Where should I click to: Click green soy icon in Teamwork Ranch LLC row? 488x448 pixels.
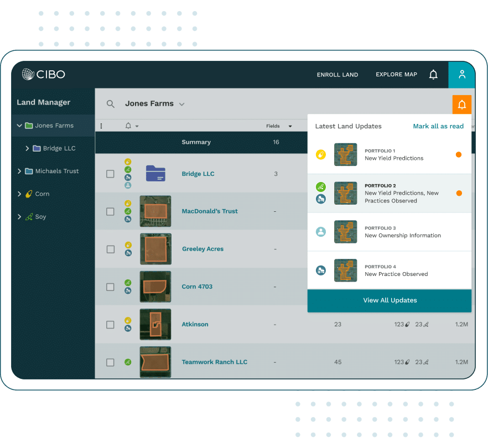coord(128,362)
